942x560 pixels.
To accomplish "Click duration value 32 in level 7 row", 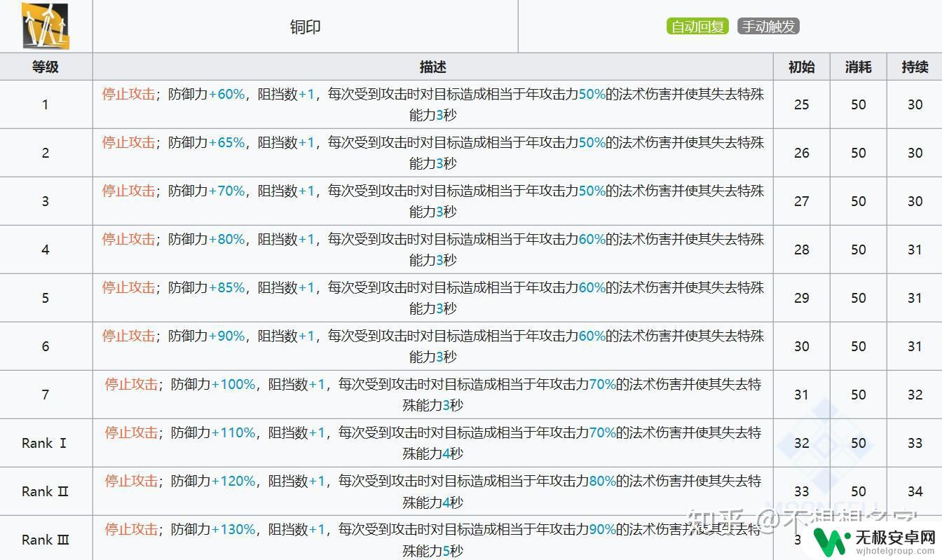I will tap(915, 395).
